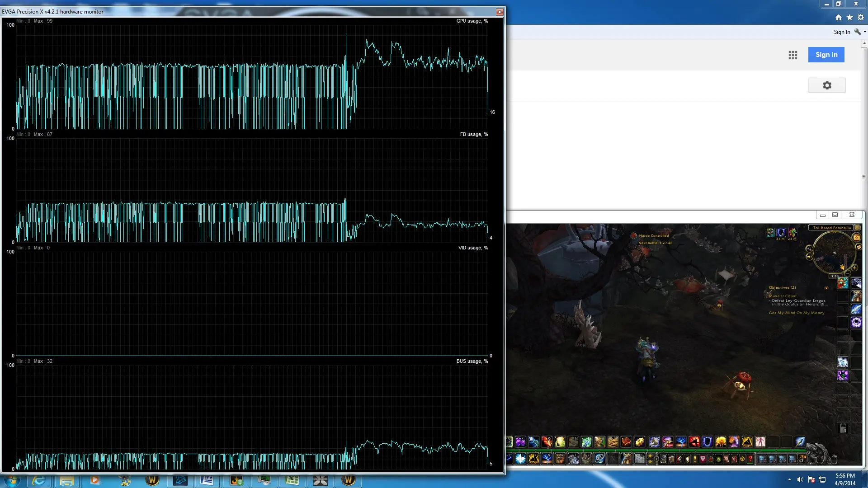This screenshot has height=488, width=868.
Task: Cast the red silhouette spell on upper bar
Action: 694,441
